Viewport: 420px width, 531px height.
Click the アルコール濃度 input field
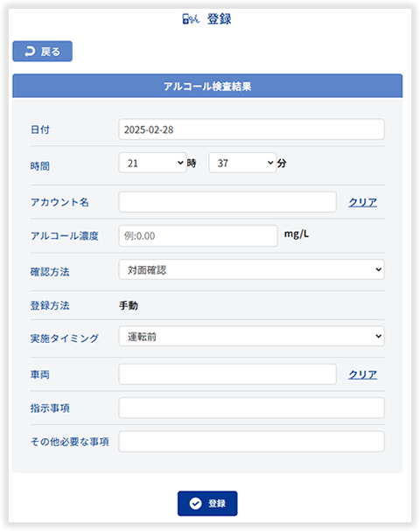coord(198,235)
